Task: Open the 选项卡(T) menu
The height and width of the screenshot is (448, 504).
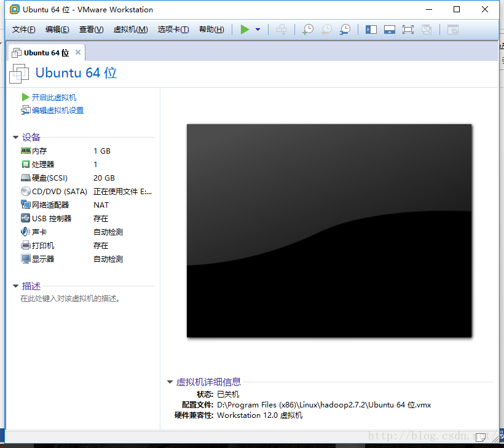Action: (x=173, y=29)
